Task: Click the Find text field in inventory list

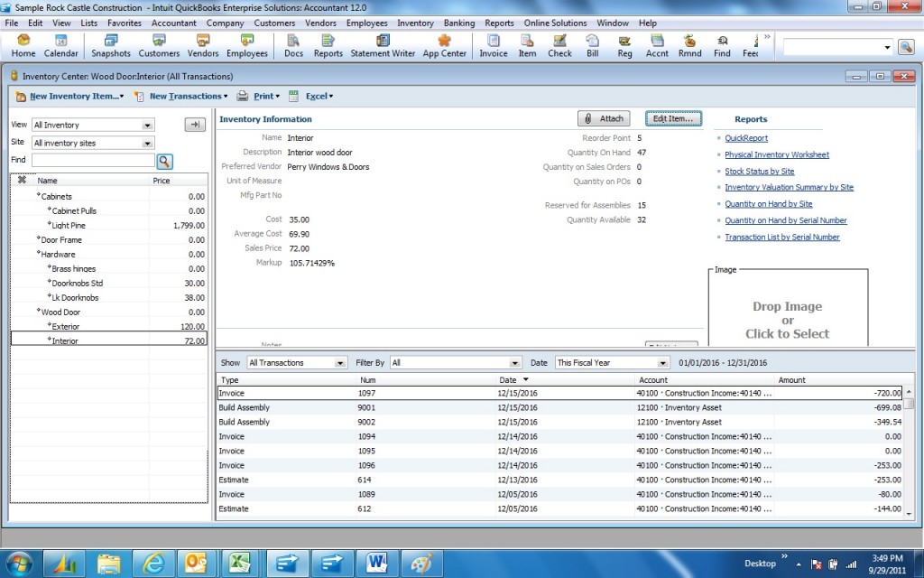Action: pyautogui.click(x=93, y=160)
